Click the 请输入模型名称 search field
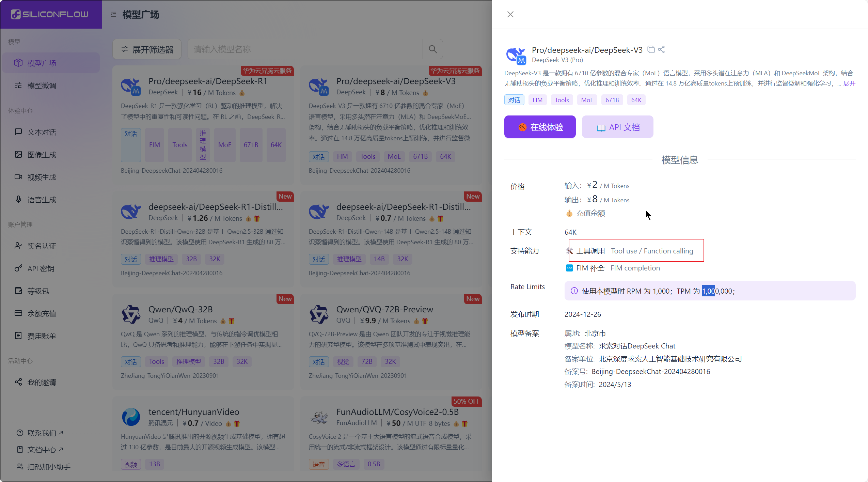868x482 pixels. (305, 49)
